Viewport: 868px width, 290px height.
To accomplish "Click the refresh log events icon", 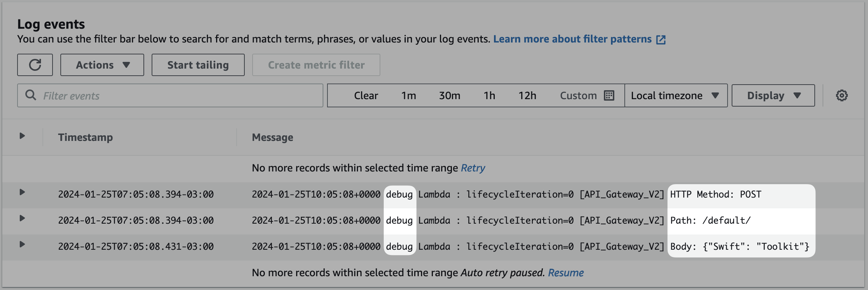I will click(x=35, y=65).
